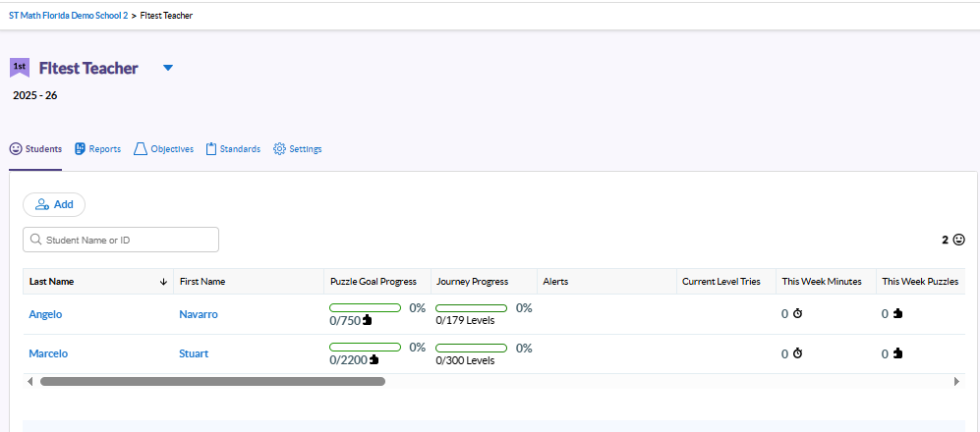Click the student count smiley icon
This screenshot has height=432, width=980.
[x=959, y=240]
